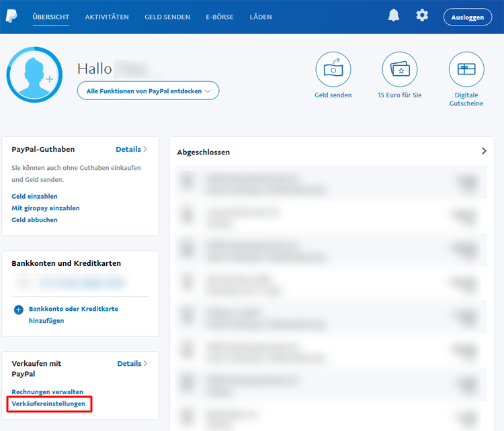Open Verkäufereinstellungen link
This screenshot has width=504, height=431.
tap(48, 403)
